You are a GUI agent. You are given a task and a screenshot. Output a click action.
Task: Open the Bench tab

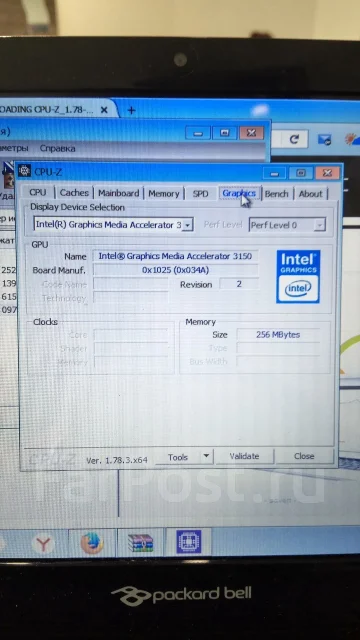coord(276,194)
